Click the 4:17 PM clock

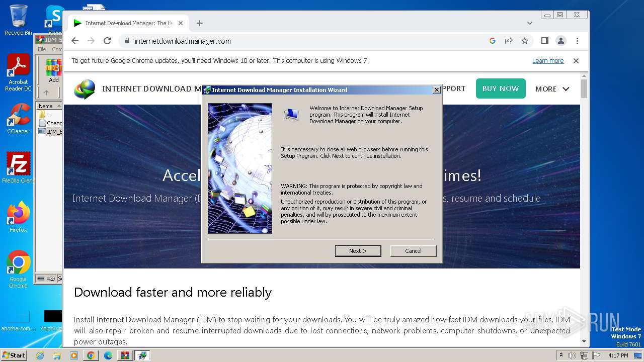click(618, 355)
